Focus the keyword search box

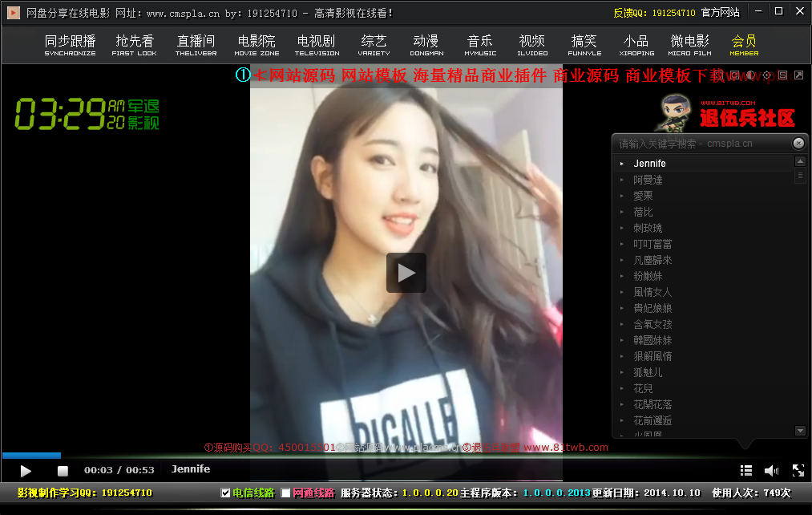click(701, 144)
